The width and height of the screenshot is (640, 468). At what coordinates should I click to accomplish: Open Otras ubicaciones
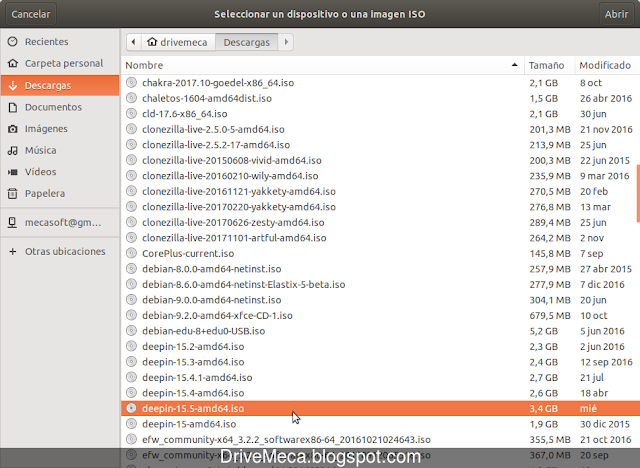(60, 251)
